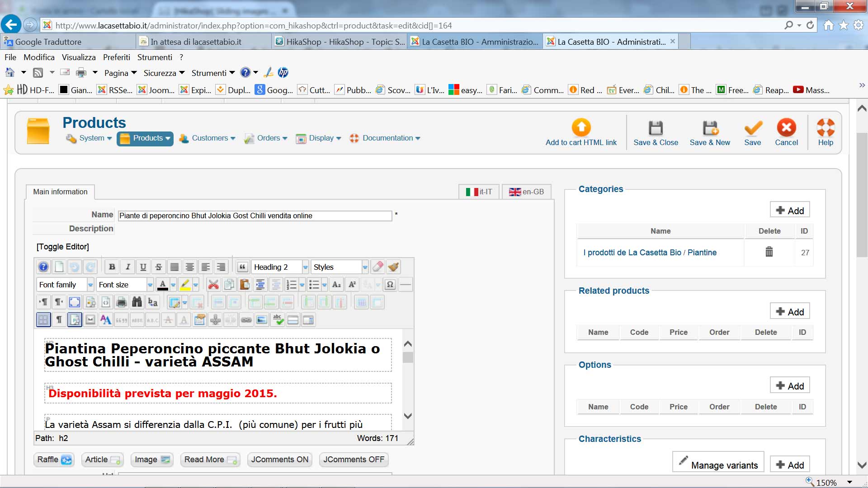The image size is (868, 488).
Task: Click the Toggle Editor link
Action: point(63,247)
